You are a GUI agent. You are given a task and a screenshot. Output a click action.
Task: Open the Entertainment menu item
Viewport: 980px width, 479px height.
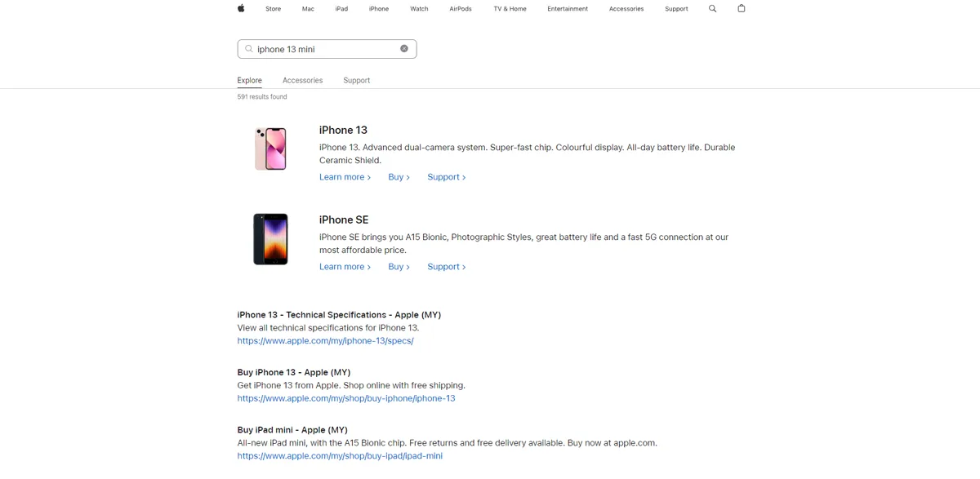(x=568, y=9)
